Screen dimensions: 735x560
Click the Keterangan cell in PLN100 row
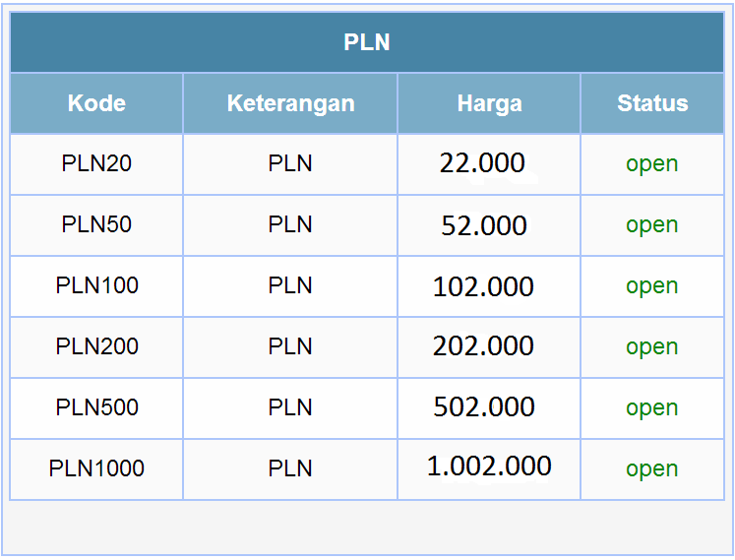290,286
